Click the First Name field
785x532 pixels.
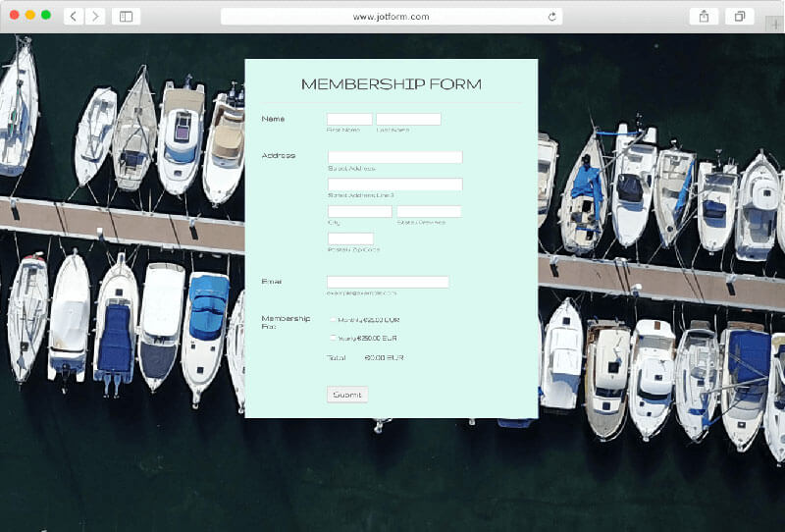point(349,120)
